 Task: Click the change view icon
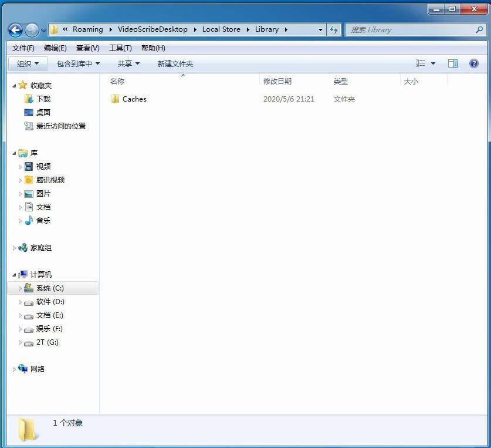[420, 63]
